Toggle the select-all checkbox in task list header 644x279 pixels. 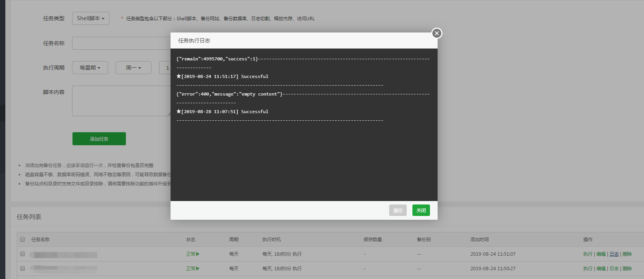point(23,239)
